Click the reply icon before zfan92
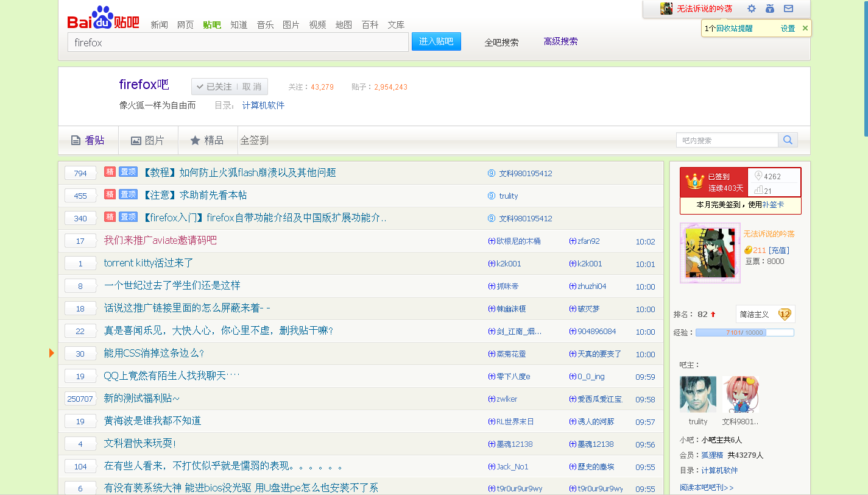Image resolution: width=868 pixels, height=495 pixels. point(573,241)
